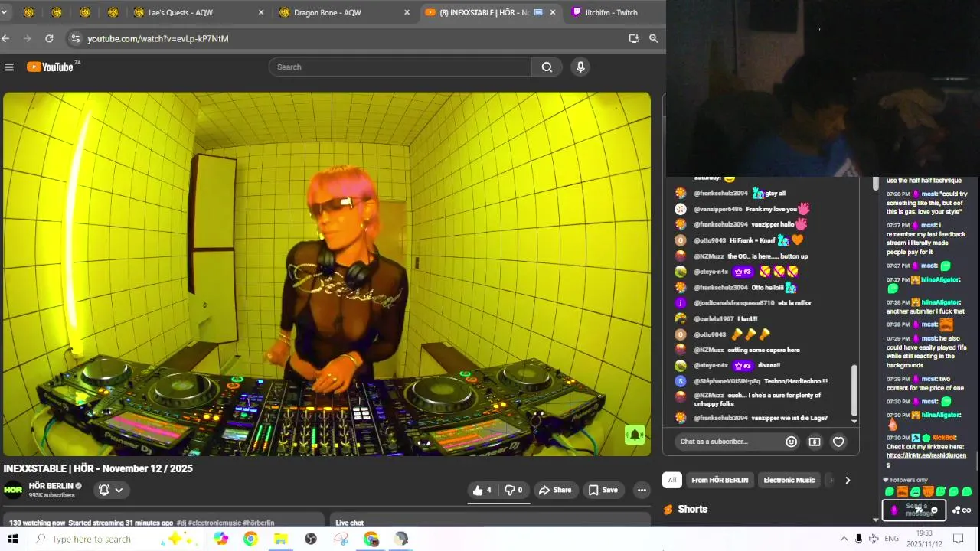Toggle the microphone tray icon
The width and height of the screenshot is (980, 551).
click(x=858, y=539)
